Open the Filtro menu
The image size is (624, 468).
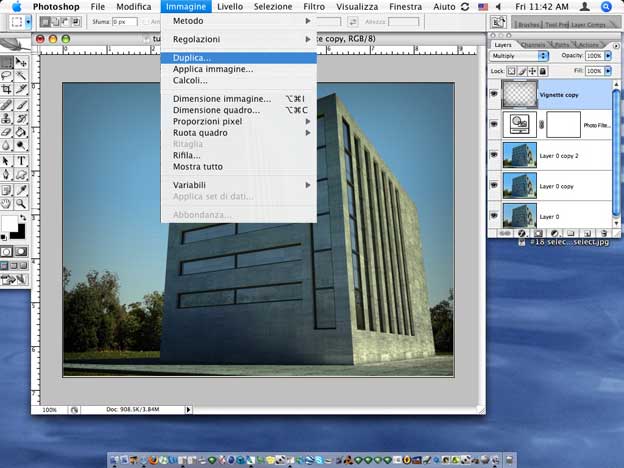pos(313,6)
